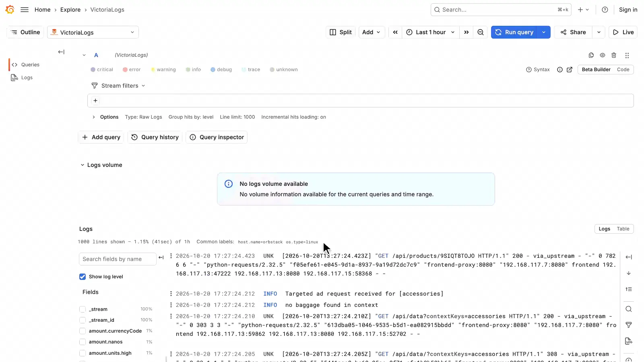Shift time range forward with double-right arrows
The width and height of the screenshot is (644, 362).
pos(466,32)
